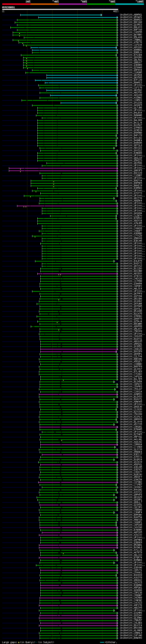The width and height of the screenshot is (146, 644).
Task: Open hit UniRef100_Q10MS3
Action: [131, 25]
